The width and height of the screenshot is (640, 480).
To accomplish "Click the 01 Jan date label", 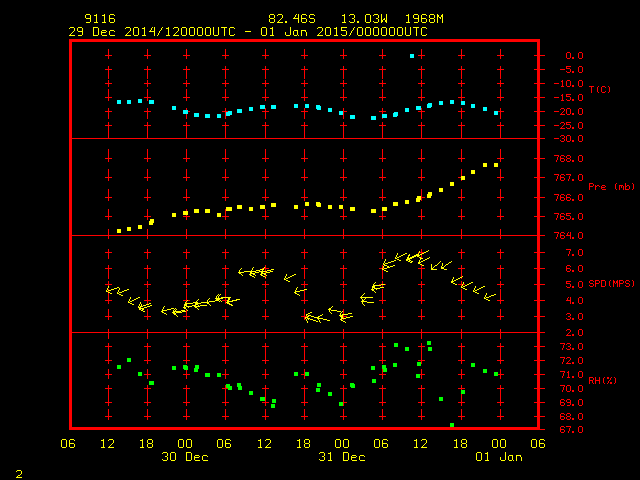I will point(499,457).
